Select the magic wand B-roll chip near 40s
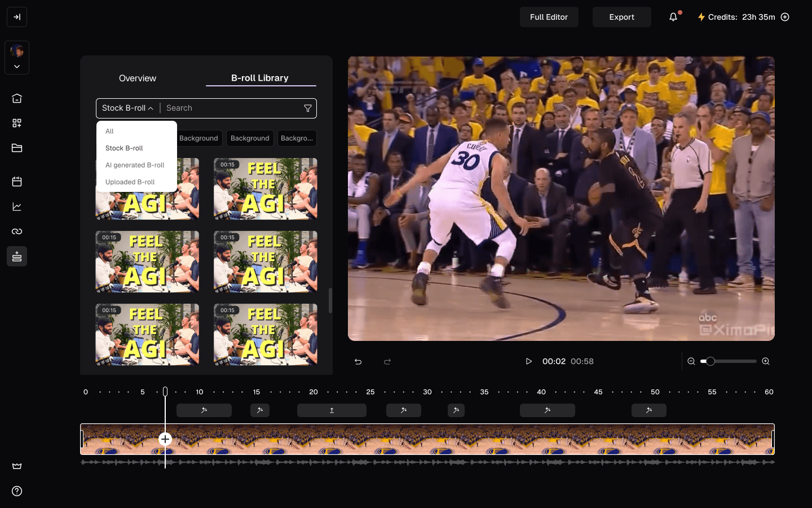Viewport: 812px width, 508px height. click(548, 410)
